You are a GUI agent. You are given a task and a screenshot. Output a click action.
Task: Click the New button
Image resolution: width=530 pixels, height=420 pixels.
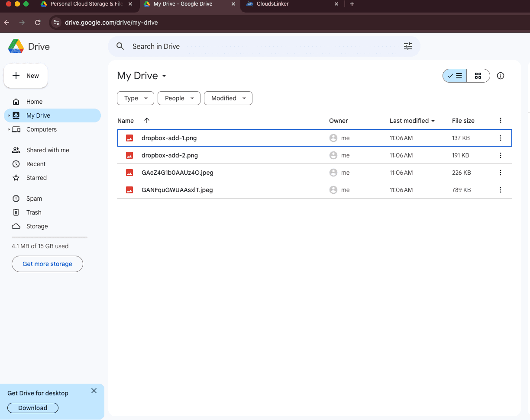pyautogui.click(x=26, y=76)
